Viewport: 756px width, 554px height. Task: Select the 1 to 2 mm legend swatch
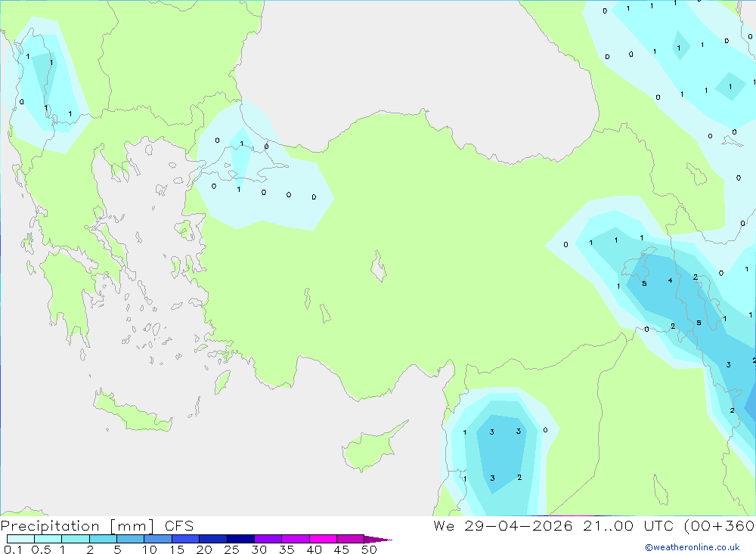click(x=76, y=539)
